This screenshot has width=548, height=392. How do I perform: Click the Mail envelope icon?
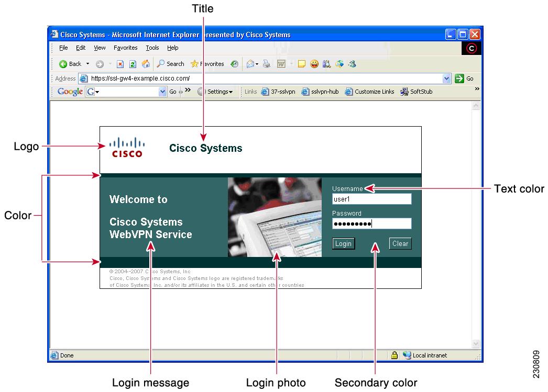tap(250, 64)
